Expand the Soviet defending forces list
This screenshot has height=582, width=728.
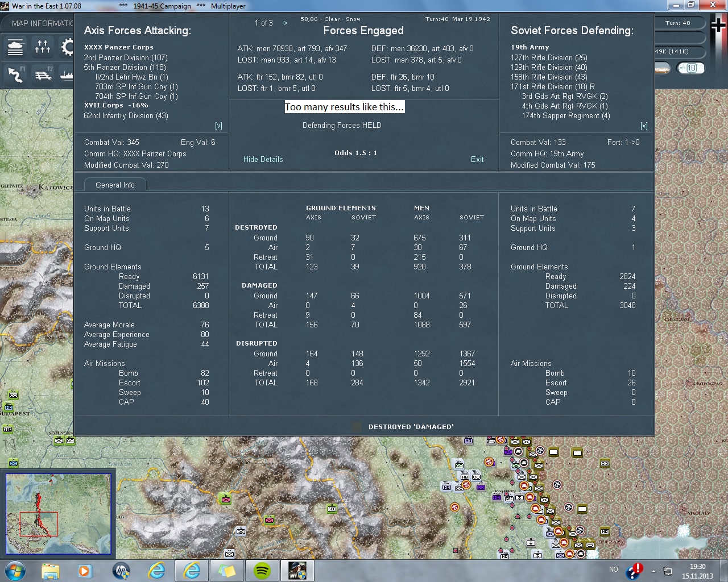tap(644, 126)
